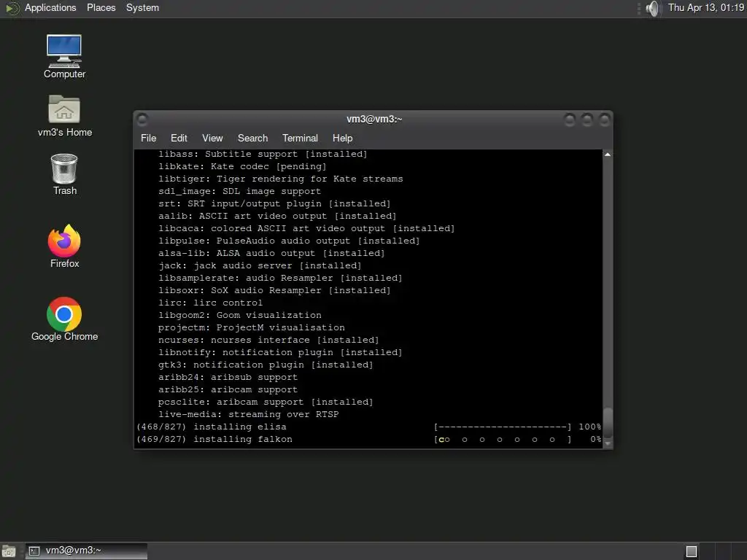Open the System menu
The image size is (747, 560).
point(142,7)
